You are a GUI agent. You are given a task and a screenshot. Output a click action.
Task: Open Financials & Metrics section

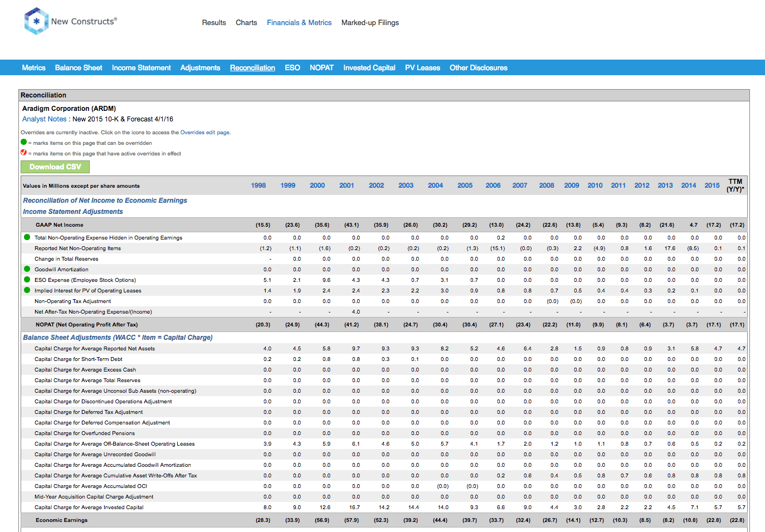[299, 23]
